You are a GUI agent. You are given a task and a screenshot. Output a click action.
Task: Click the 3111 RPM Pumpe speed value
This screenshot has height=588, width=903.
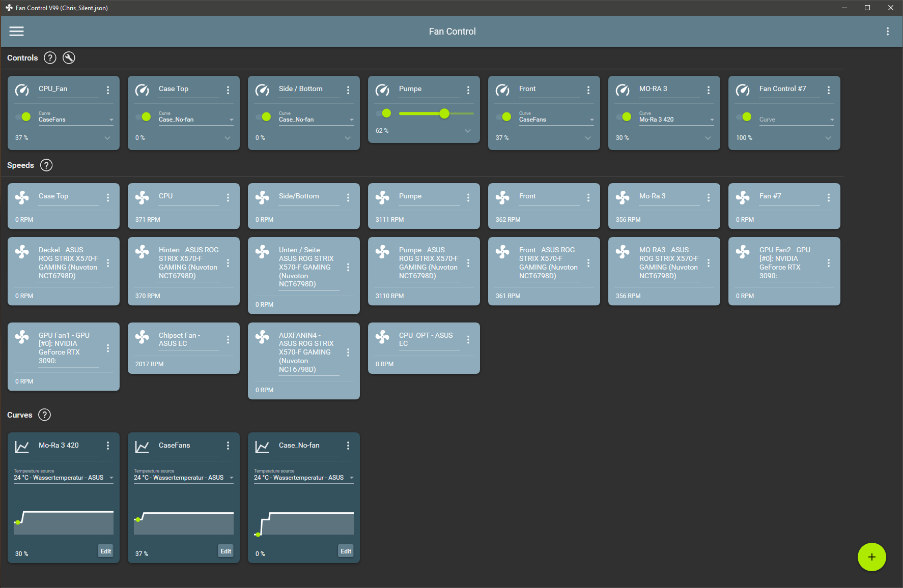click(x=389, y=220)
